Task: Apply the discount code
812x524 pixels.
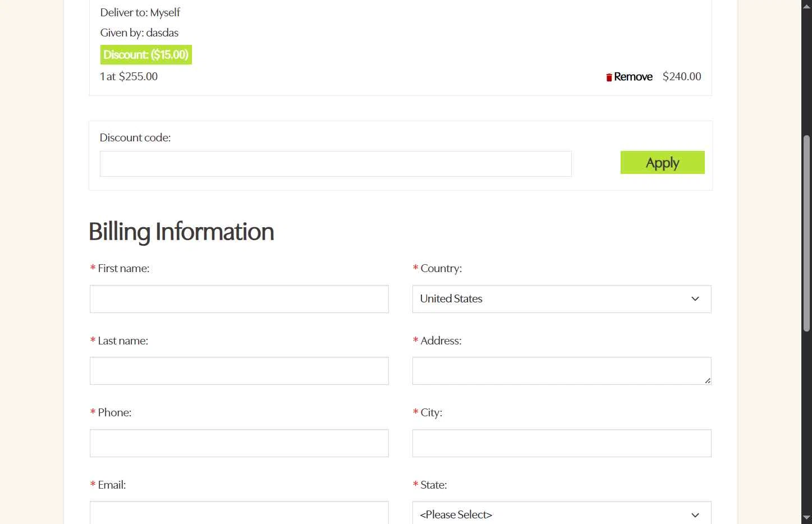Action: 662,163
